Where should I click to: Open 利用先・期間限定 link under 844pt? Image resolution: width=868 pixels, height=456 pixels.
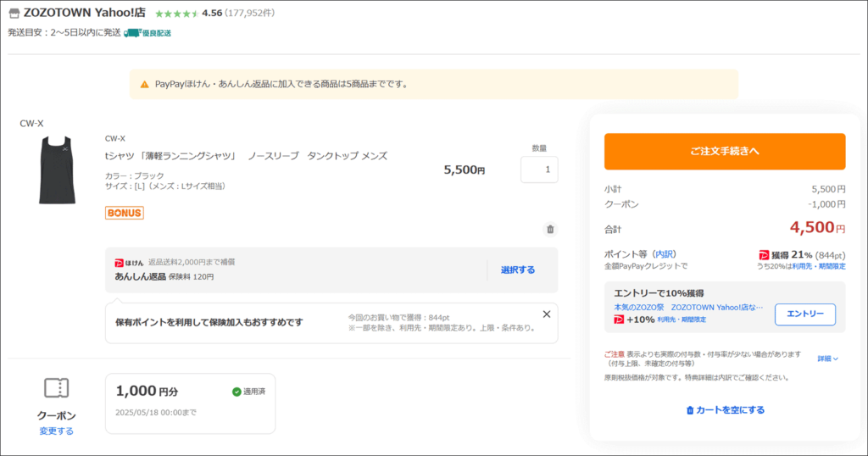coord(818,266)
